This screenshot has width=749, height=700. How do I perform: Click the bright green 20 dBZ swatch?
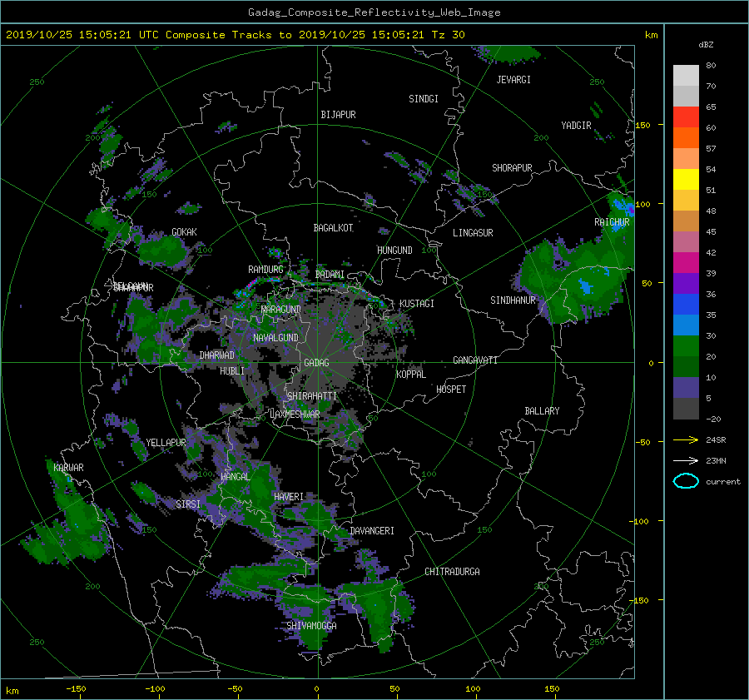686,346
